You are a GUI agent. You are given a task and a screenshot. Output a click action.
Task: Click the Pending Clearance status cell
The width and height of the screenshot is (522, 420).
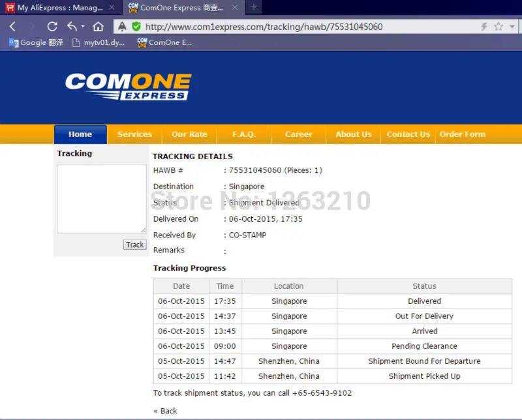425,346
